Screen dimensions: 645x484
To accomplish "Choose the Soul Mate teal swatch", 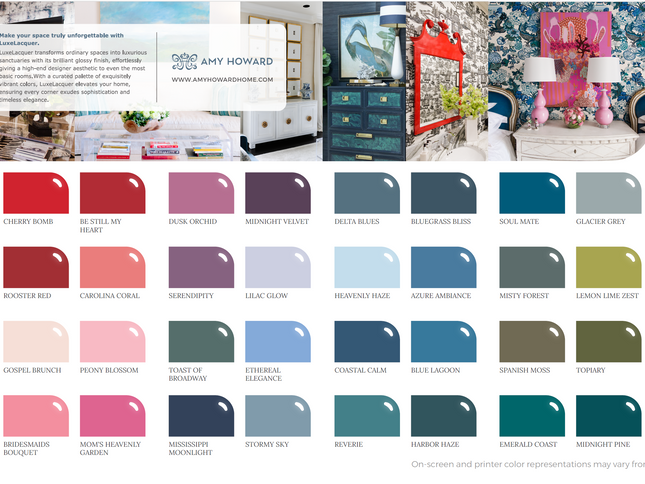I will [532, 193].
